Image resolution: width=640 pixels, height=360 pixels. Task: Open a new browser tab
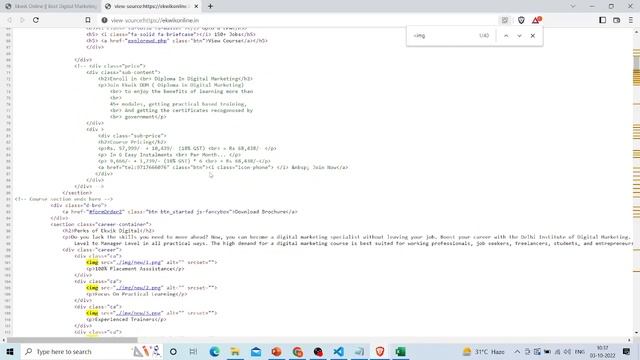[210, 7]
